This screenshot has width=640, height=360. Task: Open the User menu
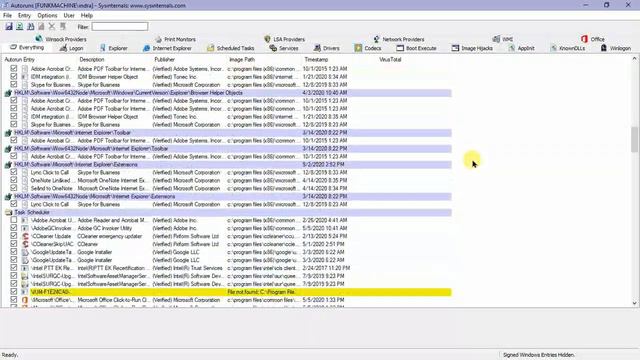click(x=69, y=16)
